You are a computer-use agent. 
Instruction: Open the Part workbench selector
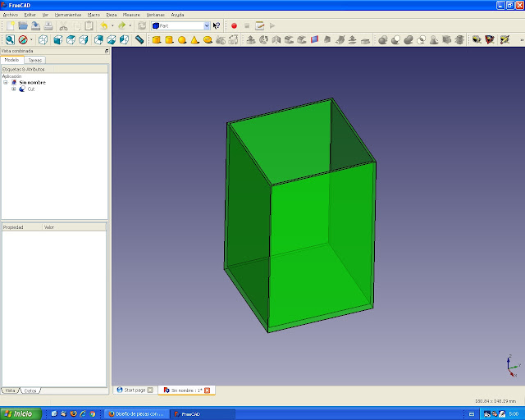[180, 25]
